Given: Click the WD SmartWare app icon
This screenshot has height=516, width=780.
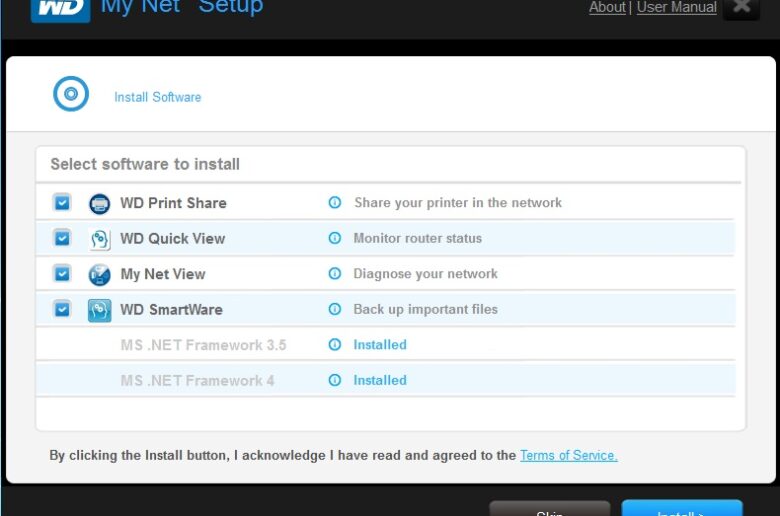Looking at the screenshot, I should coord(99,310).
